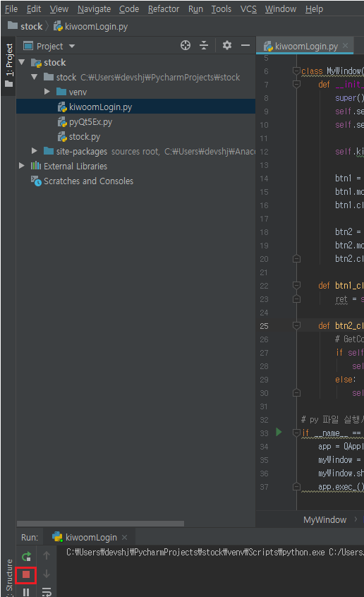Fold the class MyWindow code block
This screenshot has height=597, width=364.
coord(296,71)
